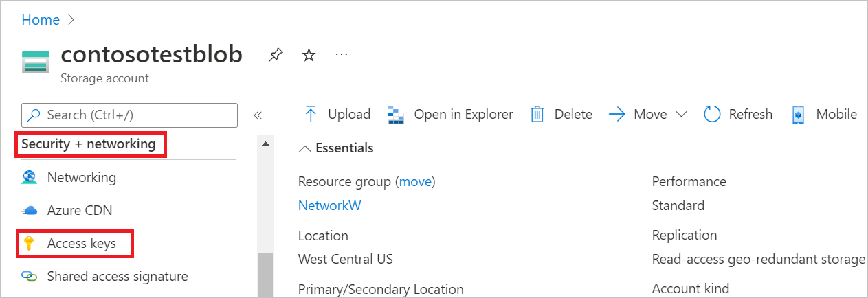Click the Access keys key icon
Viewport: 868px width, 298px height.
pyautogui.click(x=29, y=244)
